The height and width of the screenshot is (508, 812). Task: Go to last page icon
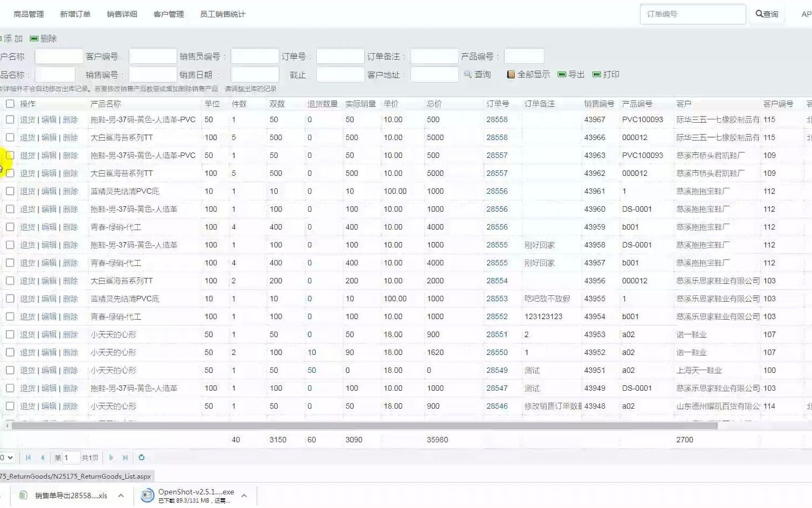[x=125, y=458]
